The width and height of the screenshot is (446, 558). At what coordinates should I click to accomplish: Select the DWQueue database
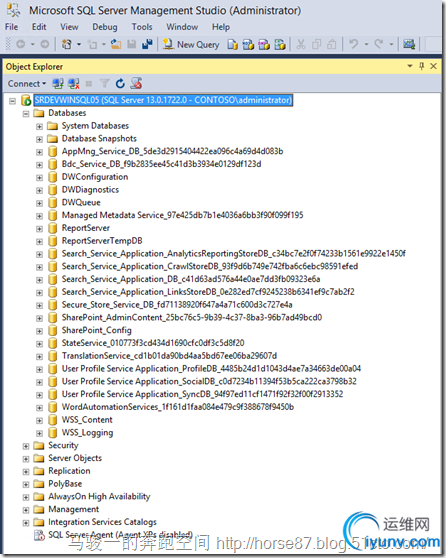pyautogui.click(x=81, y=202)
